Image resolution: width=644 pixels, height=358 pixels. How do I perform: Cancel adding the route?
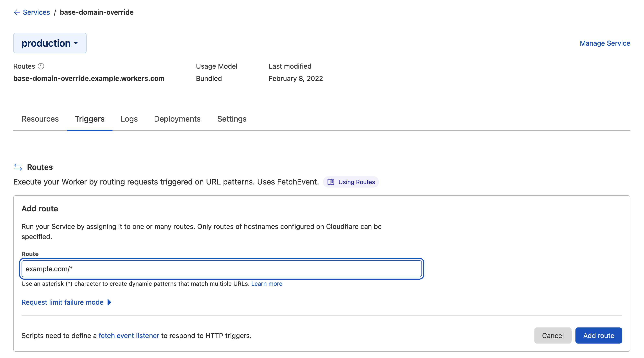coord(552,335)
